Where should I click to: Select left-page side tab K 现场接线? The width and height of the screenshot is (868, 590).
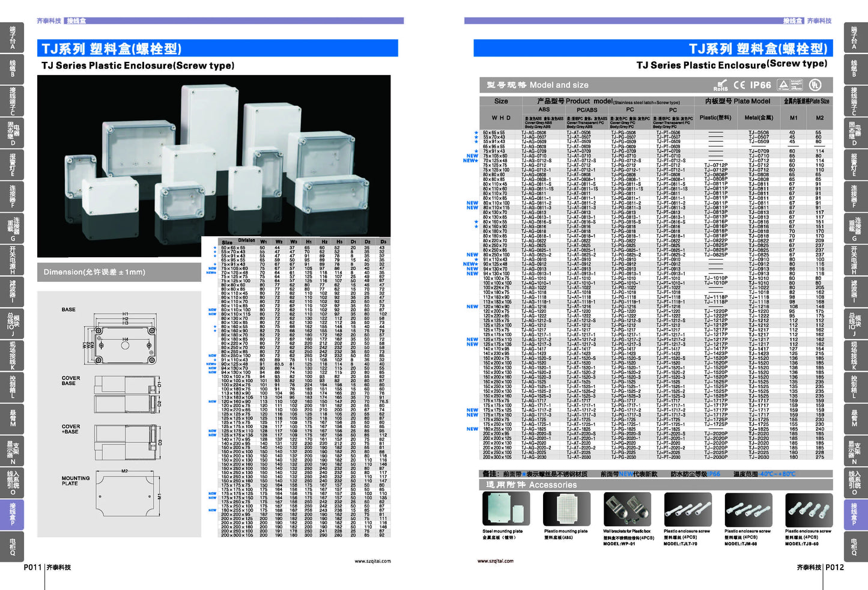(12, 356)
